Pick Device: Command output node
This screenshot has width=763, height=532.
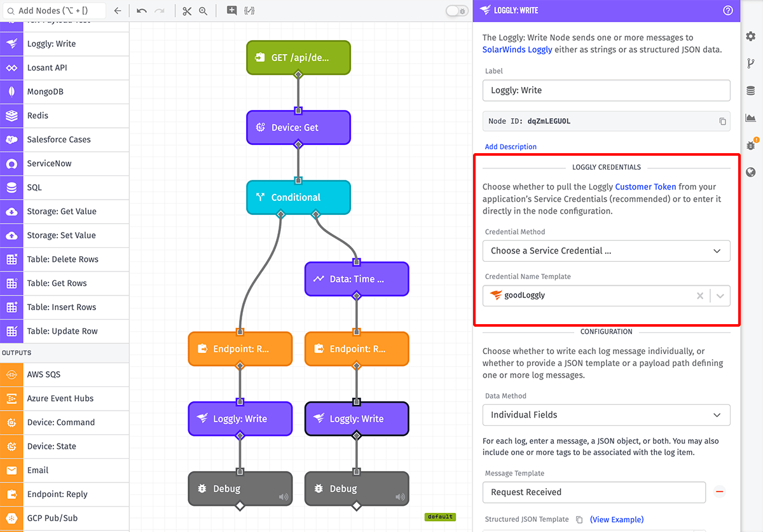click(64, 423)
